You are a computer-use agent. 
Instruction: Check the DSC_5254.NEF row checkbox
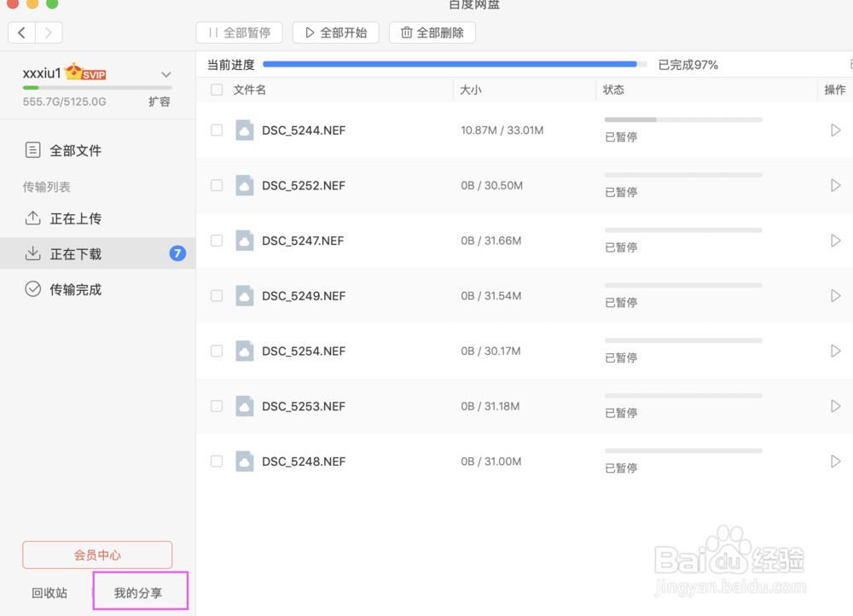[x=217, y=351]
